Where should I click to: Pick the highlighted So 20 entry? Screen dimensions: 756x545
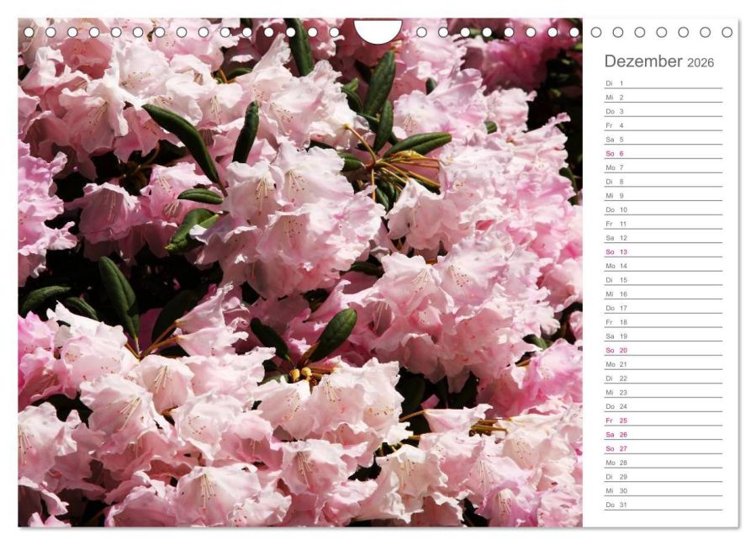click(x=663, y=351)
